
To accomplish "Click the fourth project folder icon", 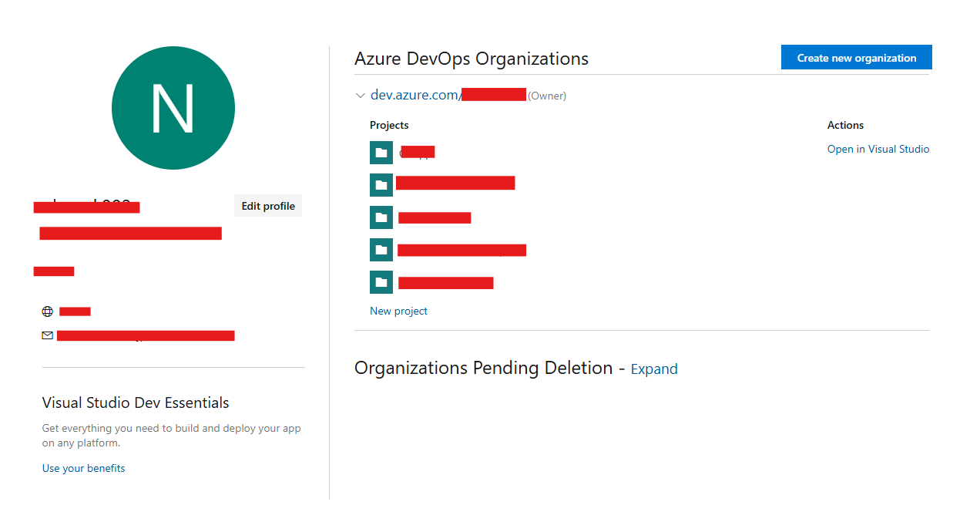I will [x=381, y=250].
